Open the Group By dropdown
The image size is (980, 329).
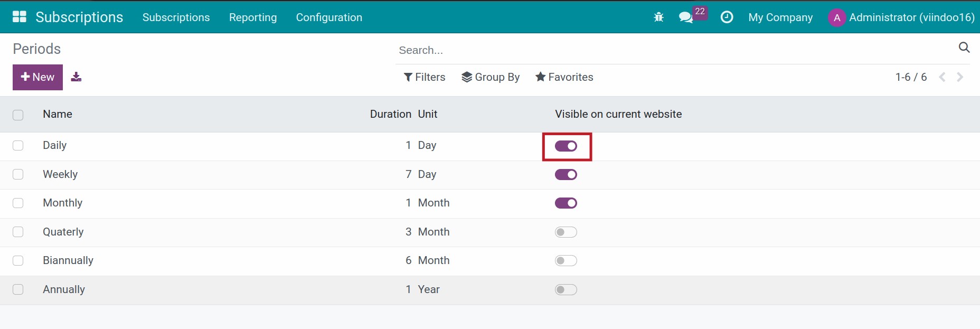click(x=491, y=77)
